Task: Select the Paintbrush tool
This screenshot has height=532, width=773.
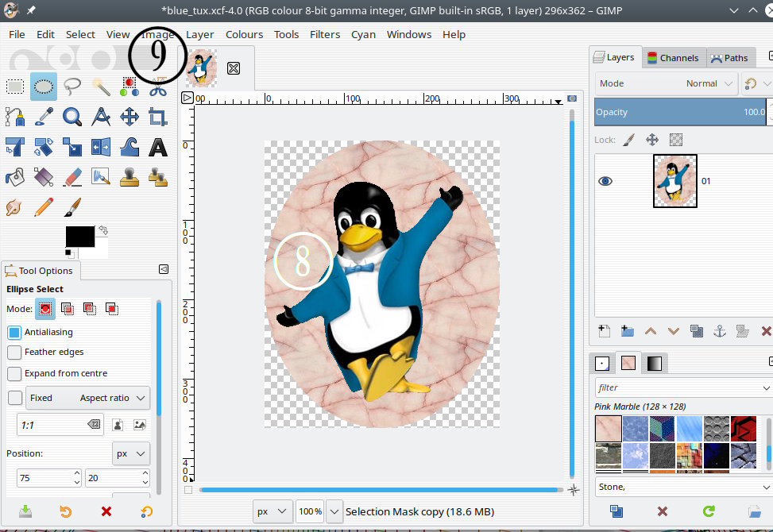Action: point(72,207)
